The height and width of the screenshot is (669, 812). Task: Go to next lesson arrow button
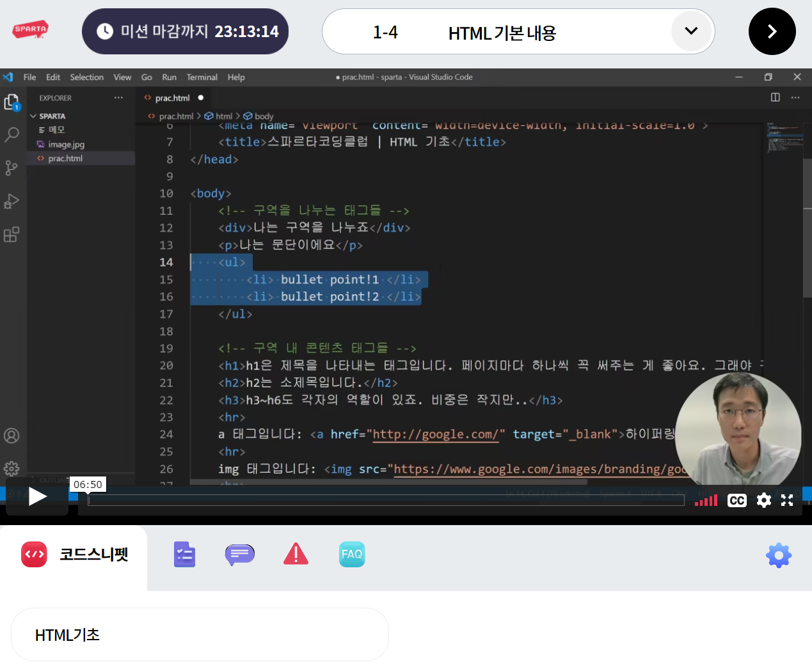pyautogui.click(x=772, y=31)
